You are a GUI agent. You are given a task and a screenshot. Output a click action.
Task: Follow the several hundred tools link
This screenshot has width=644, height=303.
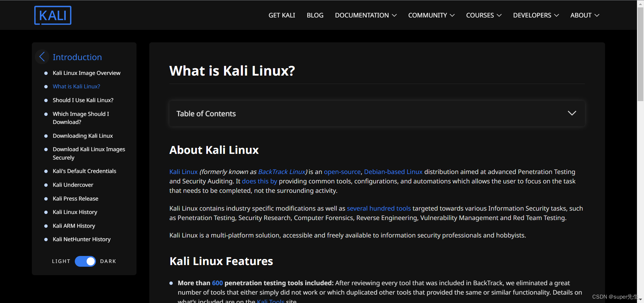pyautogui.click(x=379, y=208)
